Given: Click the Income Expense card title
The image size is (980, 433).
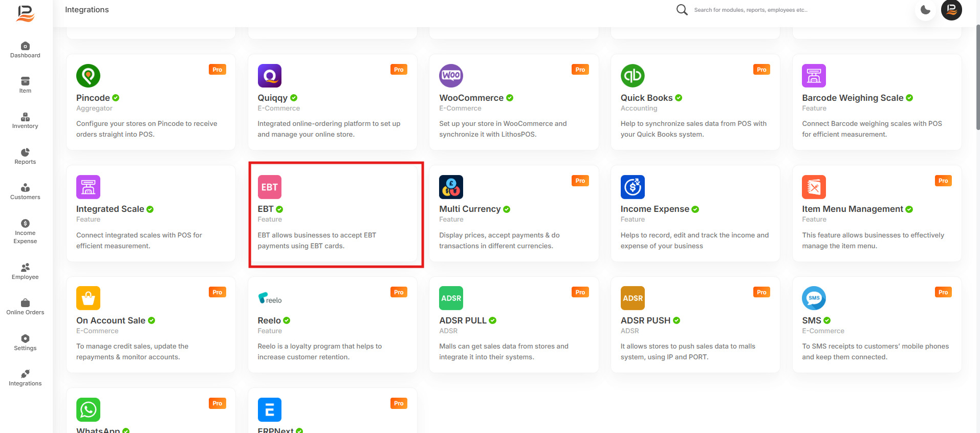Looking at the screenshot, I should (655, 209).
